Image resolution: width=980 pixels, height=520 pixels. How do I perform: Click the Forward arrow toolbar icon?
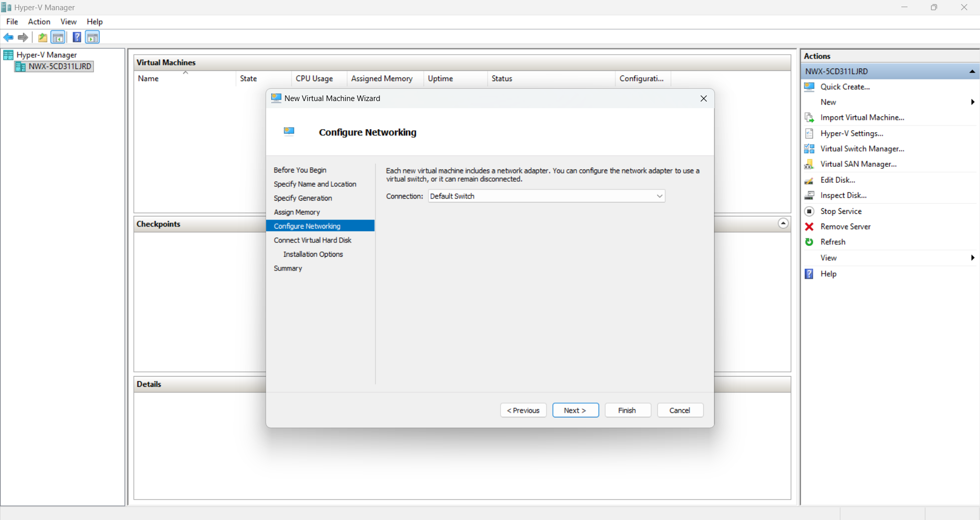tap(23, 37)
